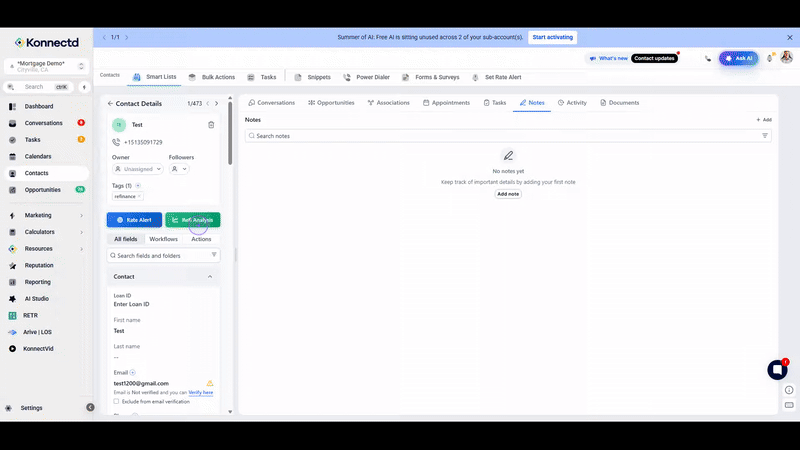Viewport: 800px width, 450px height.
Task: Click the contact panel vertical scrollbar
Action: 230,133
